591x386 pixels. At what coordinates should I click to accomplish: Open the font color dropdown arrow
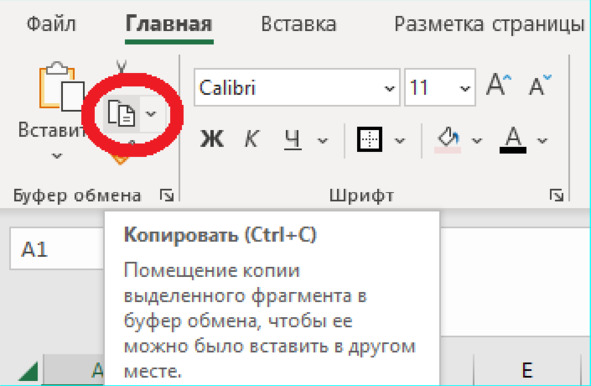(x=542, y=141)
